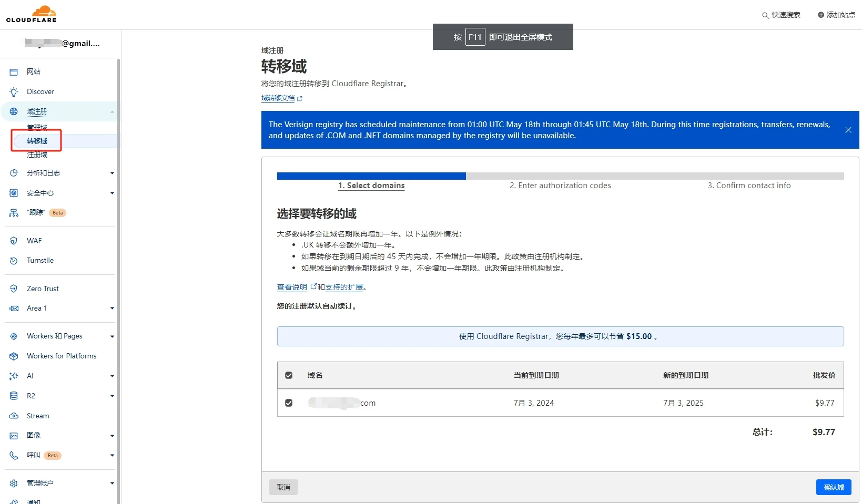Expand the Area 1 dropdown arrow
This screenshot has height=504, width=862.
tap(112, 308)
